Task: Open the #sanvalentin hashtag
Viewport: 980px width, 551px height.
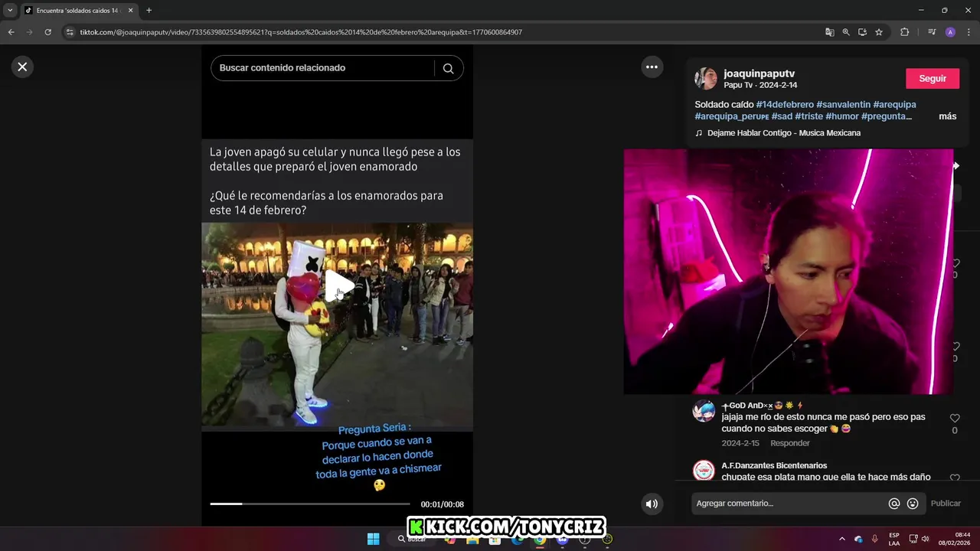Action: click(843, 104)
